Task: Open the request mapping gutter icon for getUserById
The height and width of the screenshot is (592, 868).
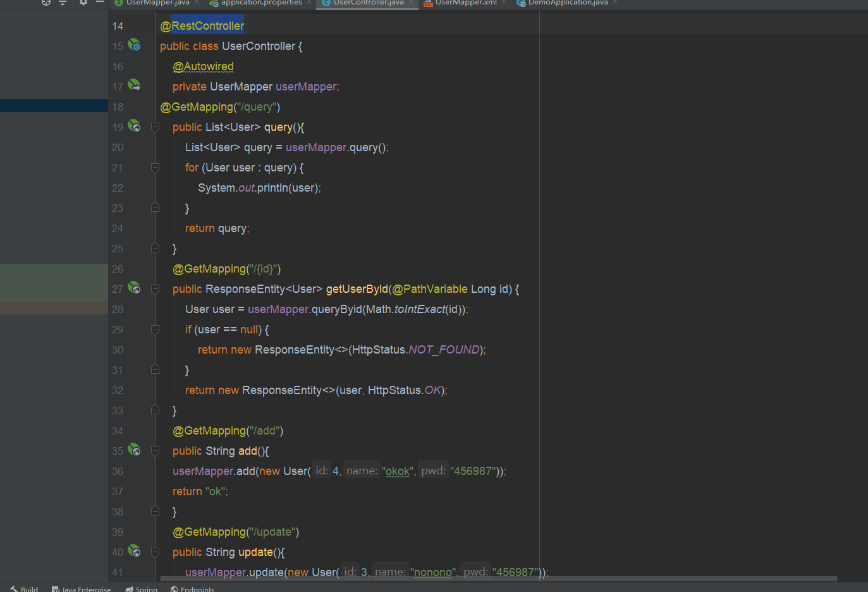Action: [134, 287]
